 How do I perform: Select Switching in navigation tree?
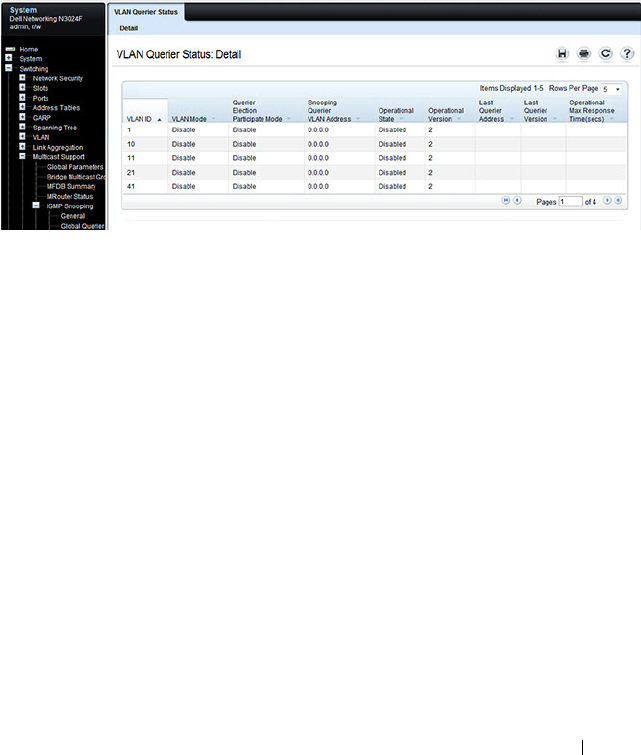coord(34,69)
